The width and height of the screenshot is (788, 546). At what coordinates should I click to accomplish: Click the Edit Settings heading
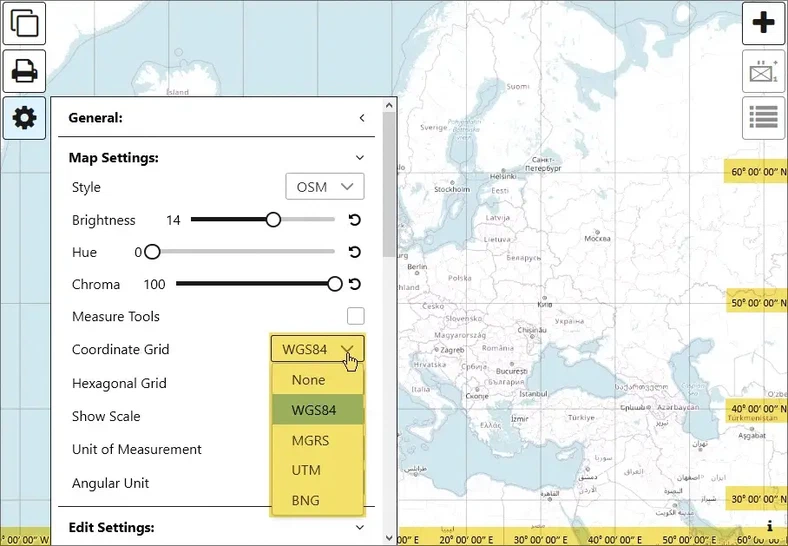coord(112,527)
